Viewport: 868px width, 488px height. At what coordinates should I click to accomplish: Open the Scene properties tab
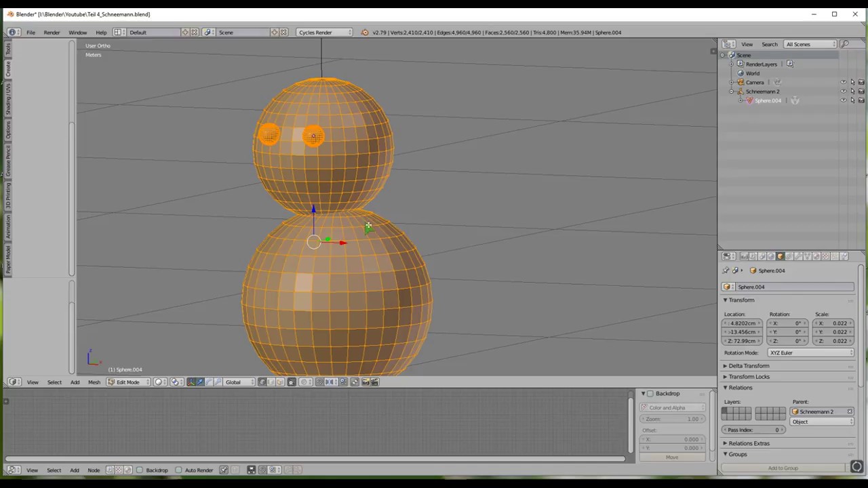coord(762,256)
